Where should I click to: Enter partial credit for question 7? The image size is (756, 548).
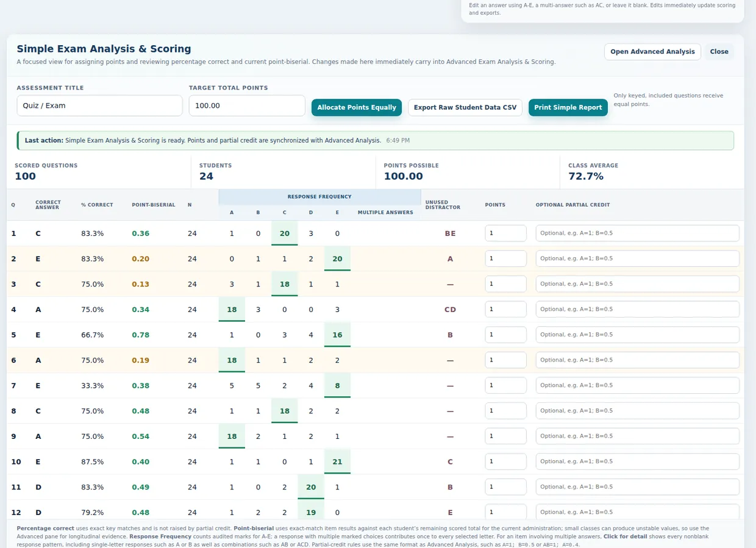(637, 385)
